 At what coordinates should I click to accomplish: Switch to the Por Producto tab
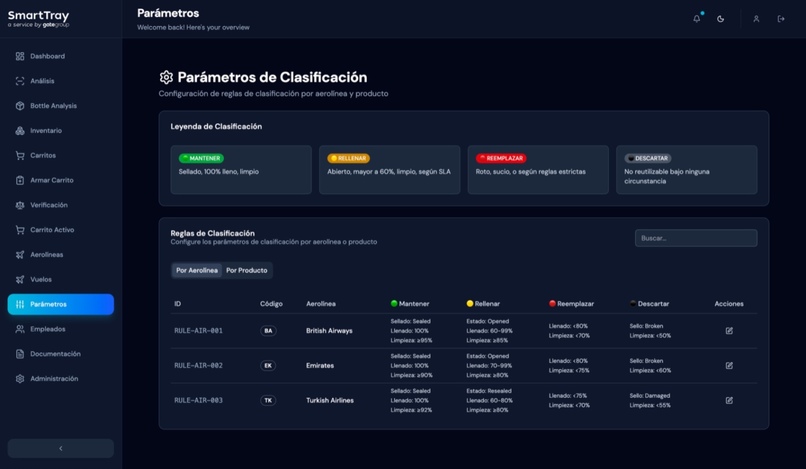pos(247,270)
